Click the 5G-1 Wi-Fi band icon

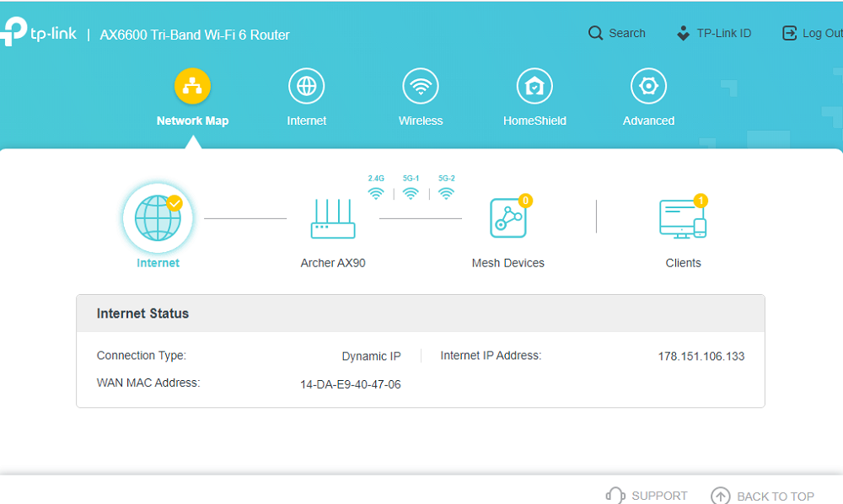[x=411, y=194]
